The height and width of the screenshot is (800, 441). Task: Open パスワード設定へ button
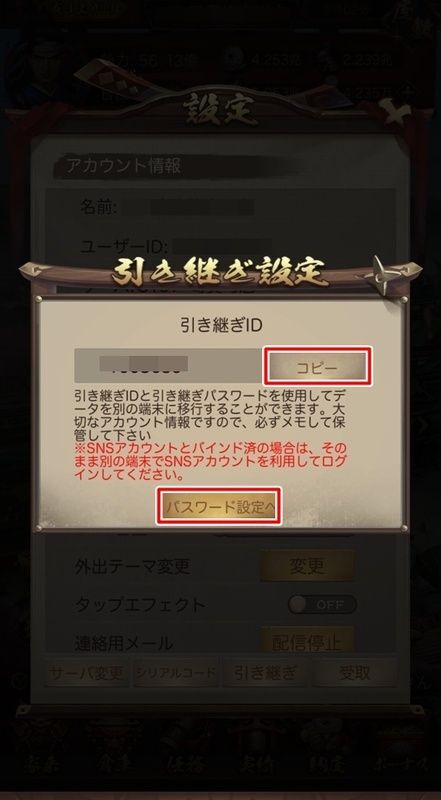click(219, 507)
